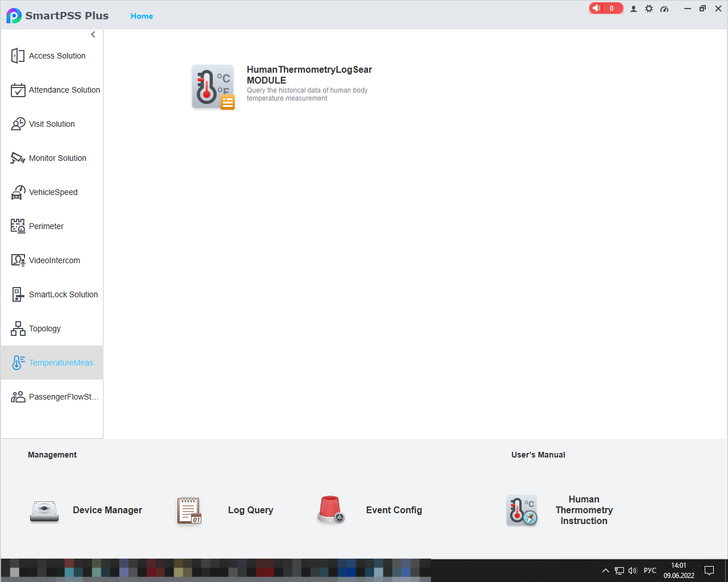
Task: Click the SmartPSS Plus logo
Action: (14, 15)
